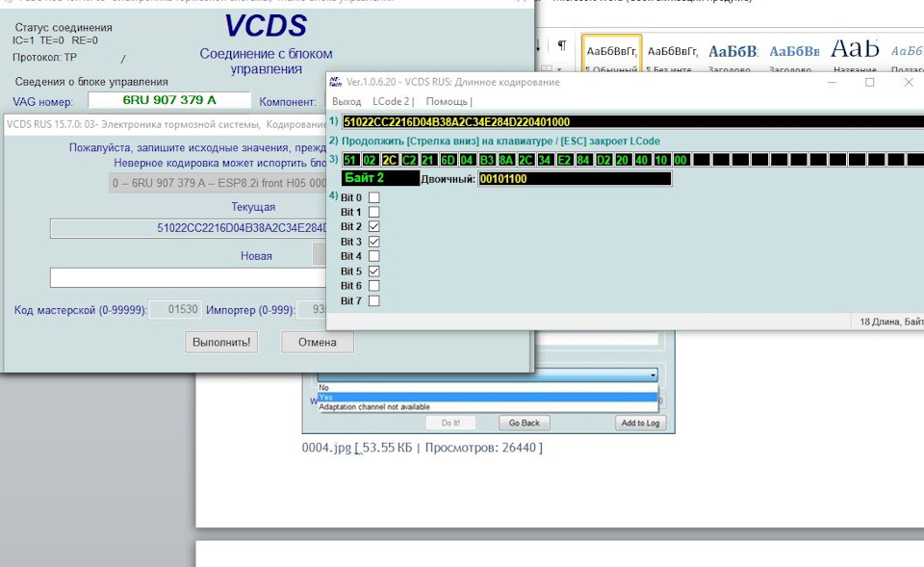The height and width of the screenshot is (567, 924).
Task: Select byte cell 8A
Action: [505, 160]
